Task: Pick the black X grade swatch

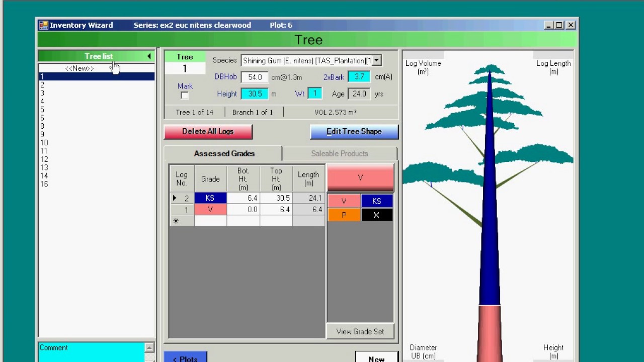Action: point(377,215)
